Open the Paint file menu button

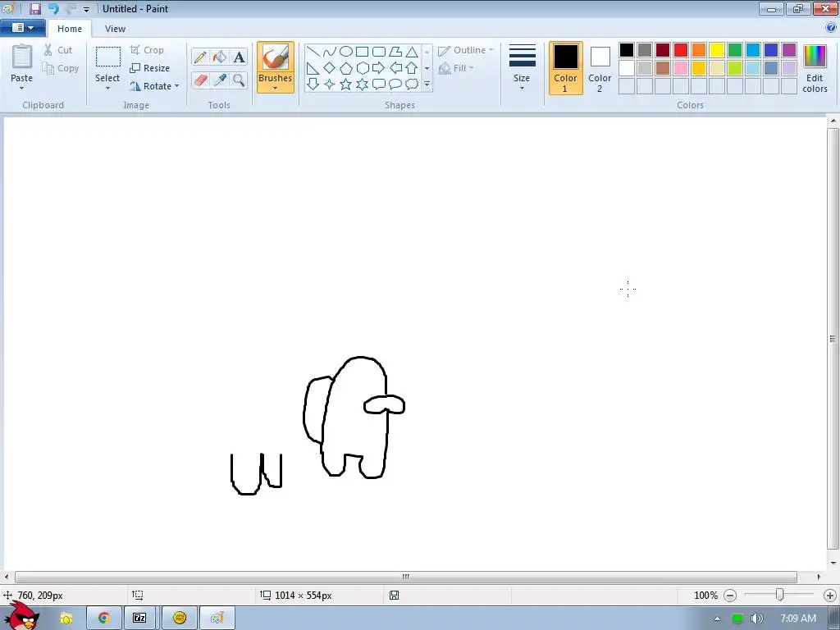pyautogui.click(x=22, y=28)
